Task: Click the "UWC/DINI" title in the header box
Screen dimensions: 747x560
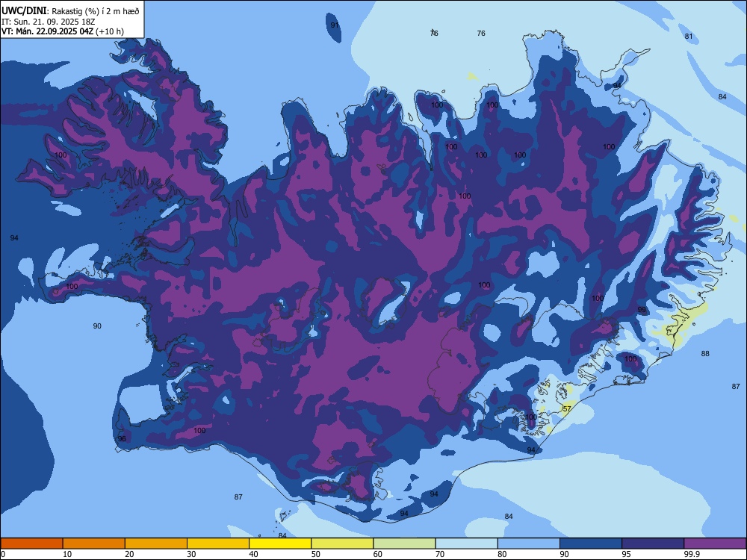Action: click(x=24, y=11)
